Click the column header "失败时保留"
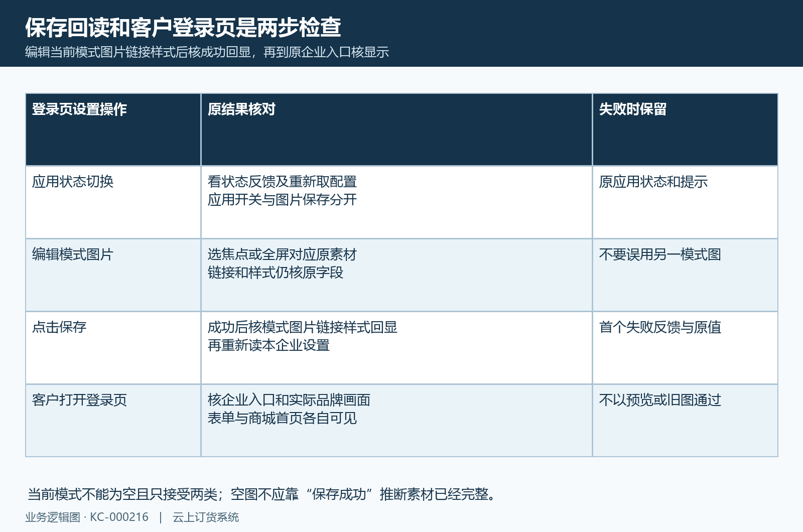This screenshot has height=532, width=803. [633, 109]
